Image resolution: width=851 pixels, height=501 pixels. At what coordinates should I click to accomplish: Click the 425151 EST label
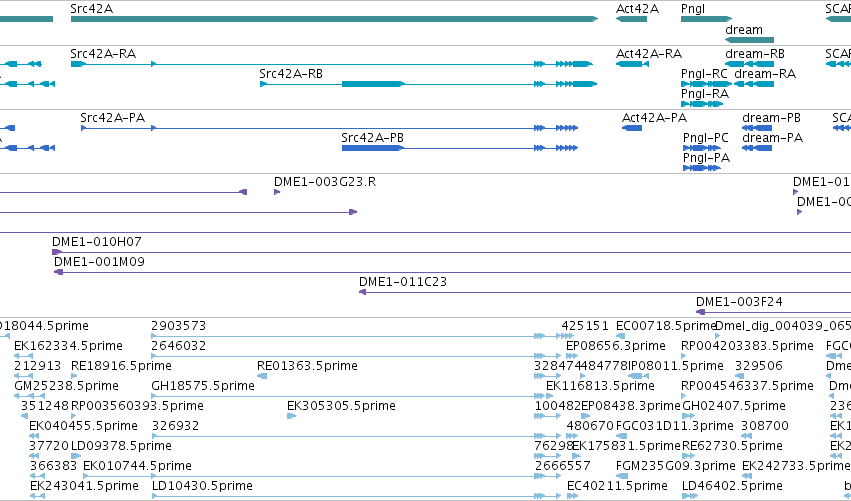[x=585, y=326]
